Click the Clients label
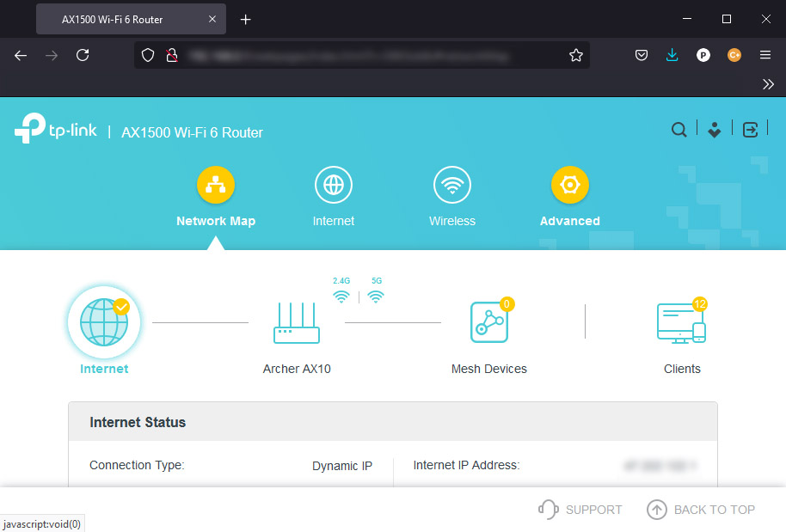This screenshot has height=532, width=786. (682, 369)
